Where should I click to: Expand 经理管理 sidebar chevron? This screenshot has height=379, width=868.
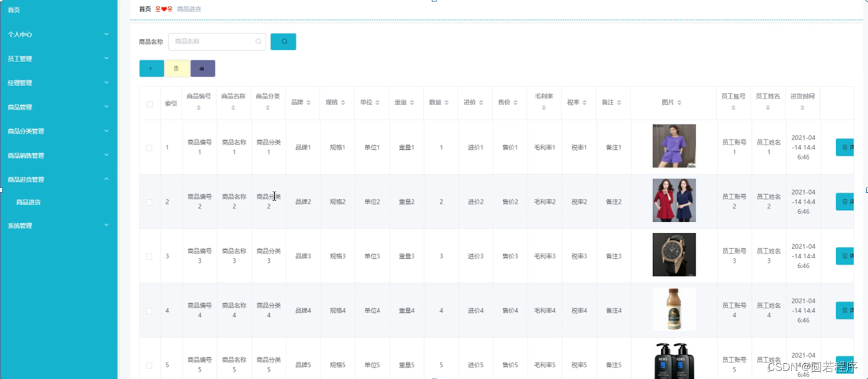[106, 83]
